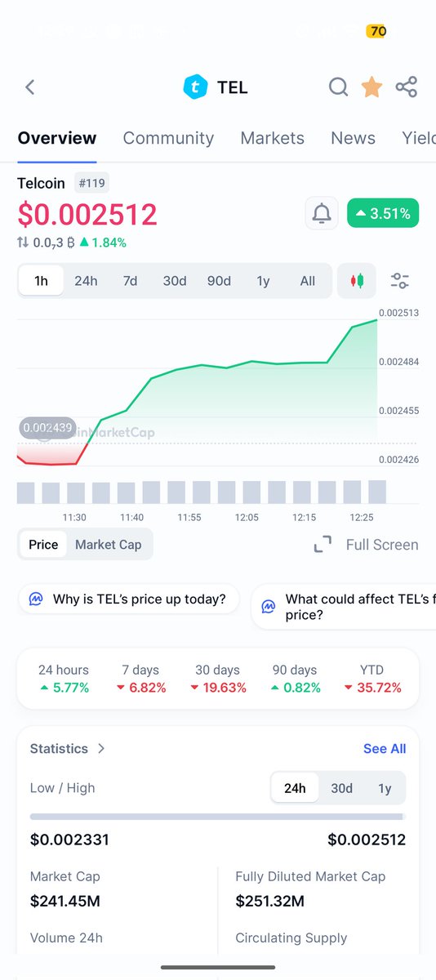Screen dimensions: 436x980
Task: Tap the share icon
Action: pyautogui.click(x=407, y=87)
